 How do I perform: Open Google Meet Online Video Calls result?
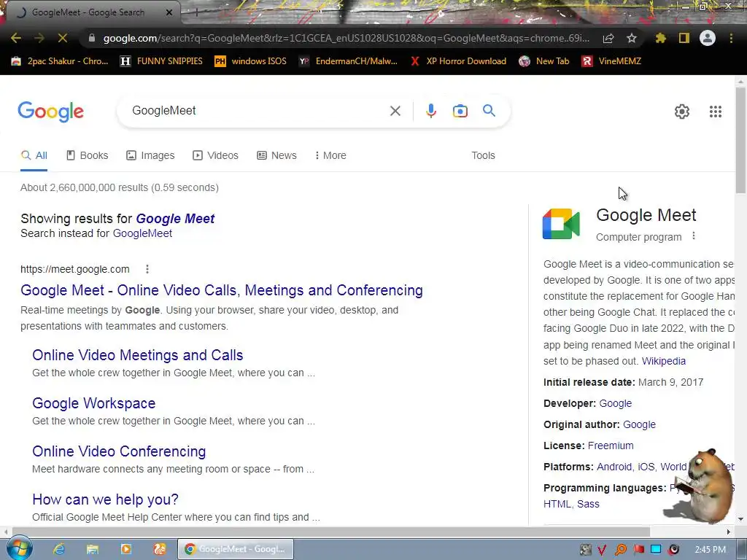tap(222, 290)
